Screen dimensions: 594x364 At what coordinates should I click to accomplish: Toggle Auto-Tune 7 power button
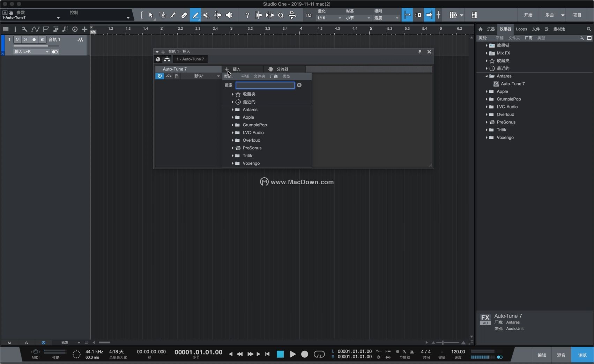click(x=159, y=76)
